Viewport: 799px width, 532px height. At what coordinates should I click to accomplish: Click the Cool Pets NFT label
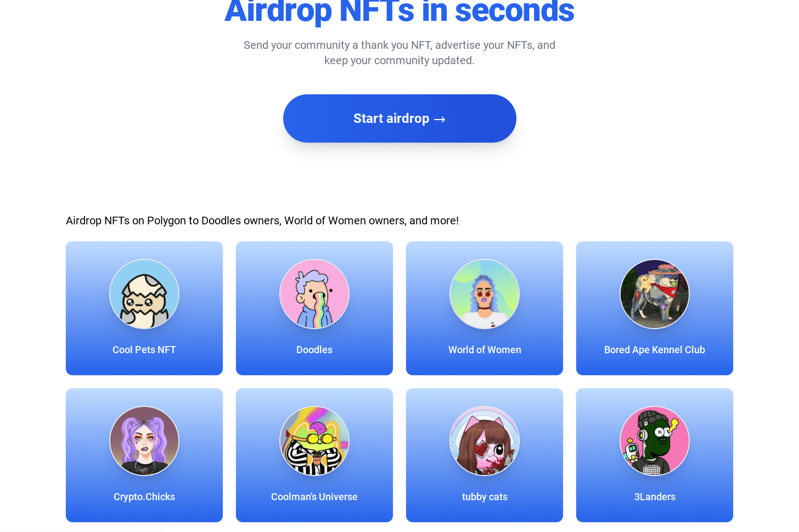[x=144, y=349]
